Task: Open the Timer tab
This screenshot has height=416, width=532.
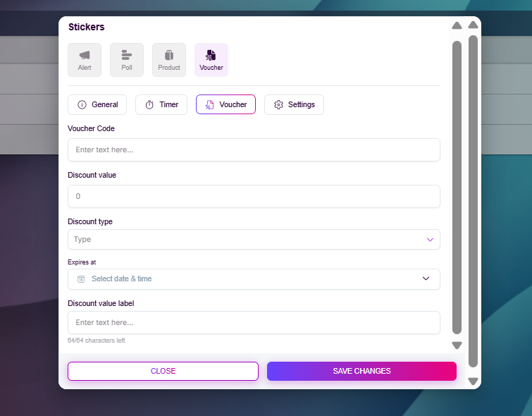Action: click(161, 105)
